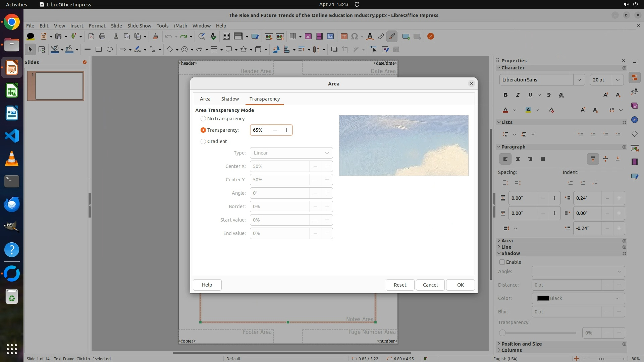Screen dimensions: 644x362
Task: Choose the Gradient transparency mode
Action: (203, 141)
